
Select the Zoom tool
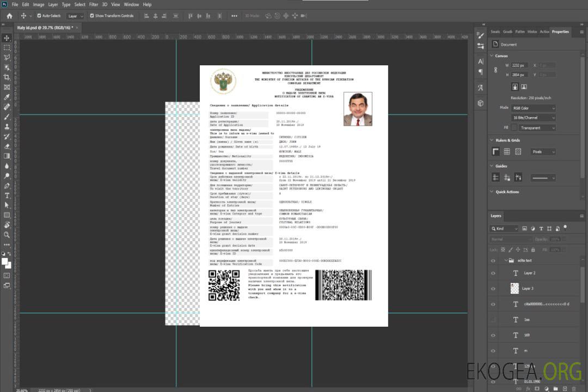tap(7, 235)
